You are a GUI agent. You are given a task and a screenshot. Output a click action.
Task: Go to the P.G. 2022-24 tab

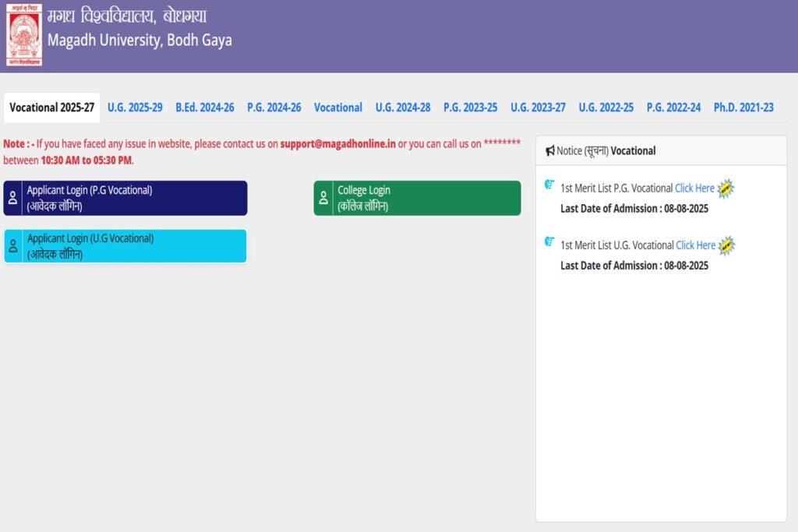[673, 107]
